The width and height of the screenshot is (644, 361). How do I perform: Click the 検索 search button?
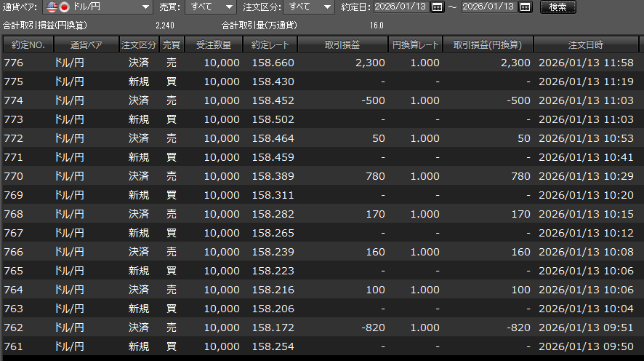tap(558, 7)
